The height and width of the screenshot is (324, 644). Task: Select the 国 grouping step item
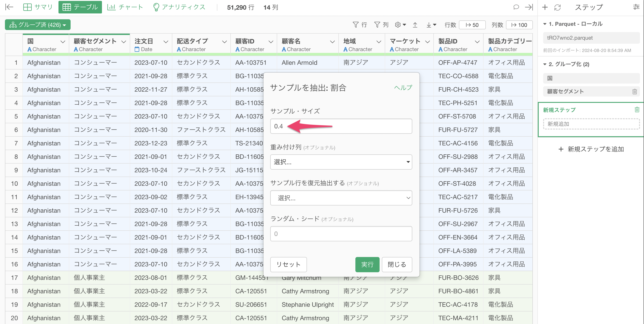click(591, 78)
